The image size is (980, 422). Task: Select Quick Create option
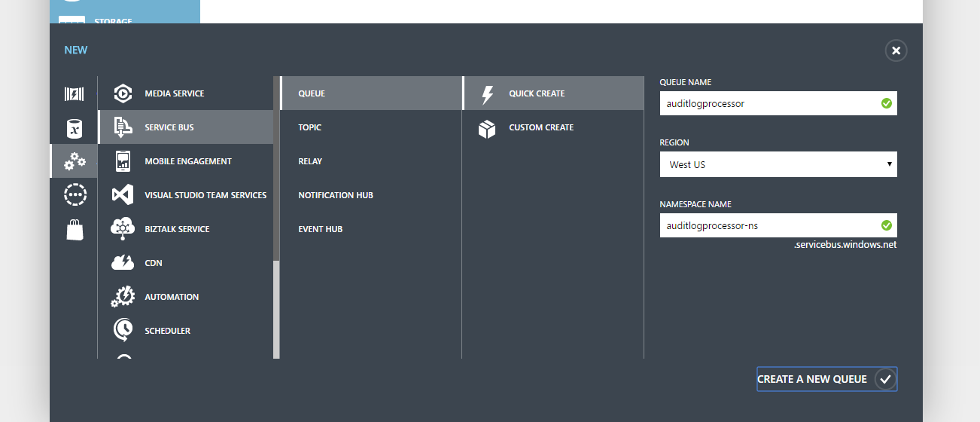click(x=553, y=93)
